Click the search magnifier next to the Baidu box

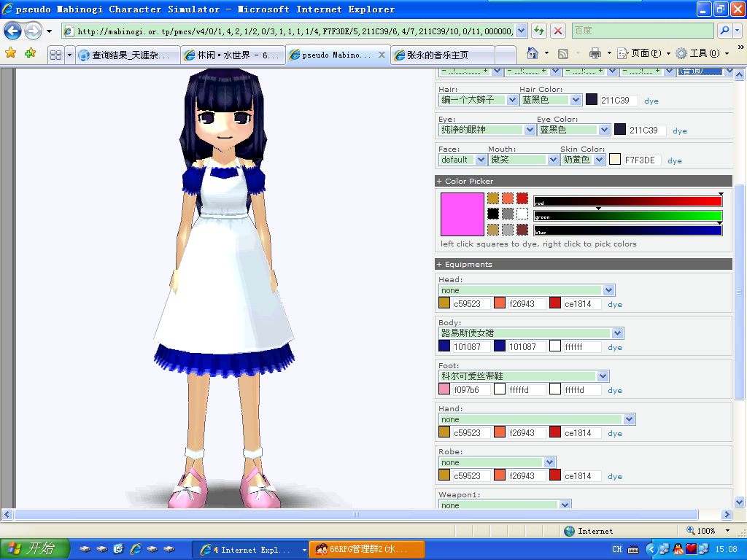coord(724,31)
